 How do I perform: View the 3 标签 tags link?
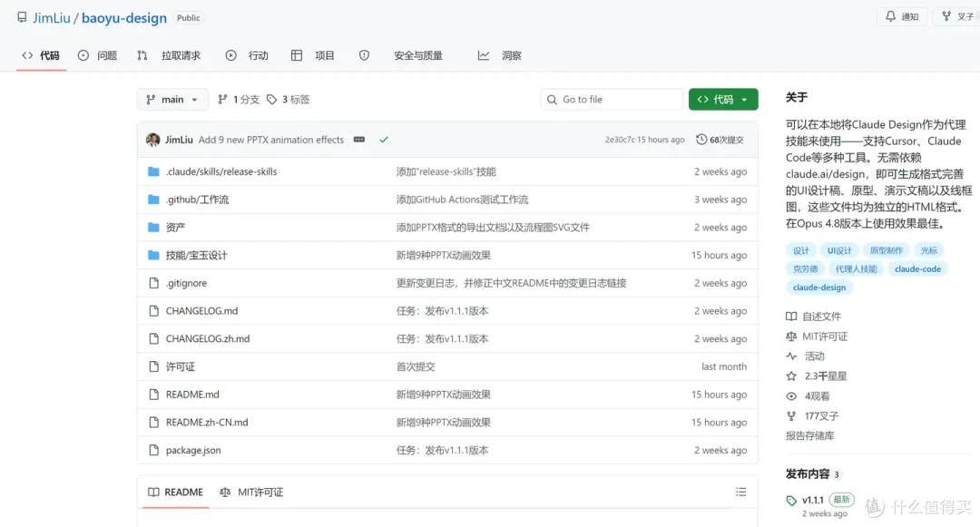coord(289,99)
